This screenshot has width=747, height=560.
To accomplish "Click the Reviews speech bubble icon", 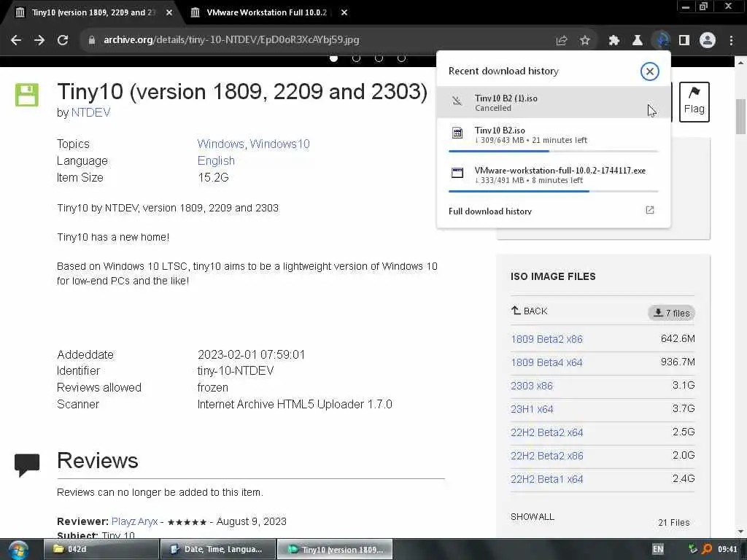I will tap(27, 464).
